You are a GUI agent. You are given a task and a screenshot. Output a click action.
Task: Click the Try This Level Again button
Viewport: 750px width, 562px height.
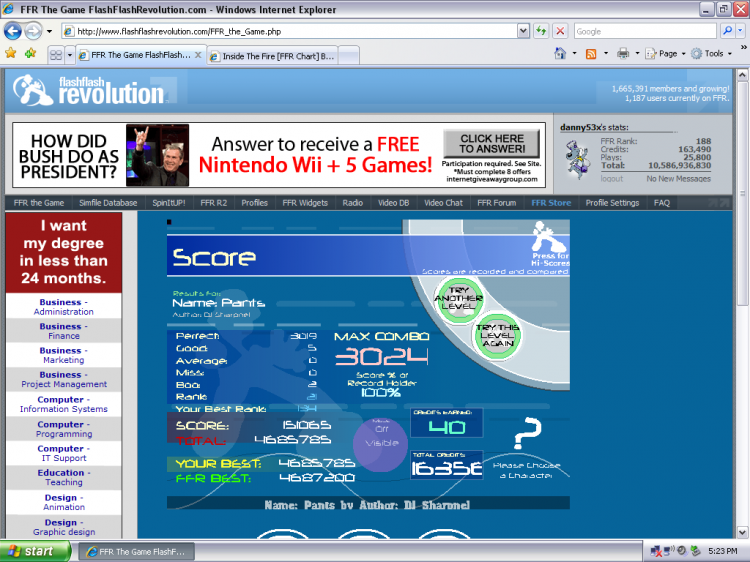tap(497, 335)
